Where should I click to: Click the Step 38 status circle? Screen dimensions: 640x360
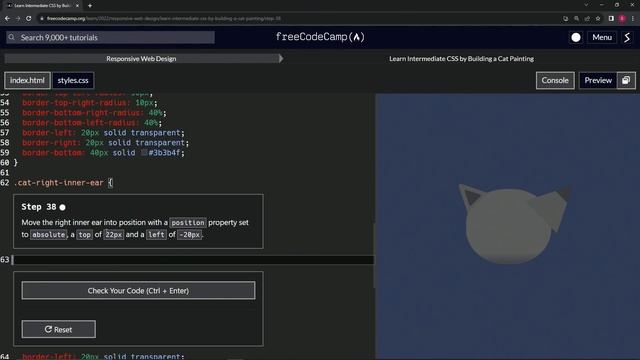point(62,207)
